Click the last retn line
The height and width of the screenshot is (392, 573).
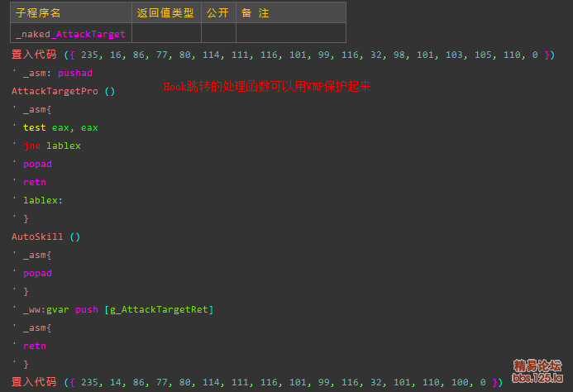35,346
